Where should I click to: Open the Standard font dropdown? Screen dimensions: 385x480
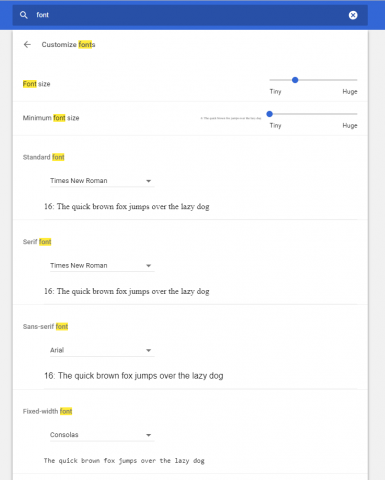pos(102,181)
